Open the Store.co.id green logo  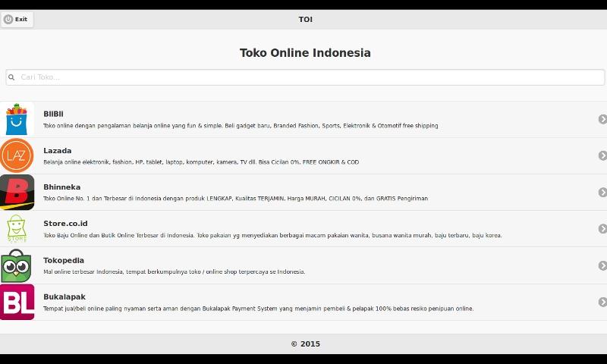(17, 228)
